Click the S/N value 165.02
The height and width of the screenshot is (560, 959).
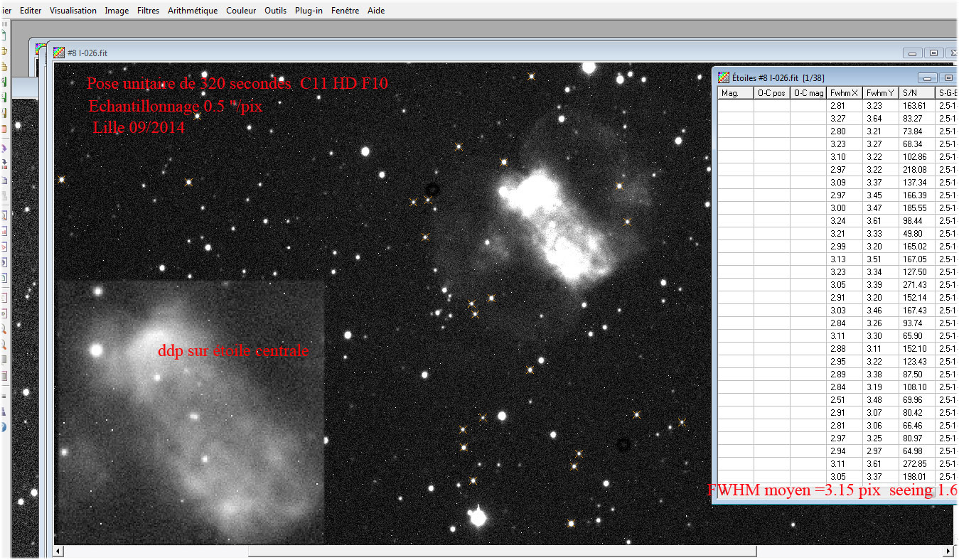[x=918, y=247]
